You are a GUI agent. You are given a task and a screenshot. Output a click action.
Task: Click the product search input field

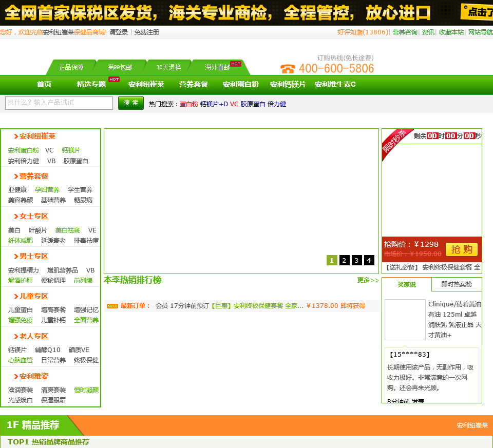59,103
